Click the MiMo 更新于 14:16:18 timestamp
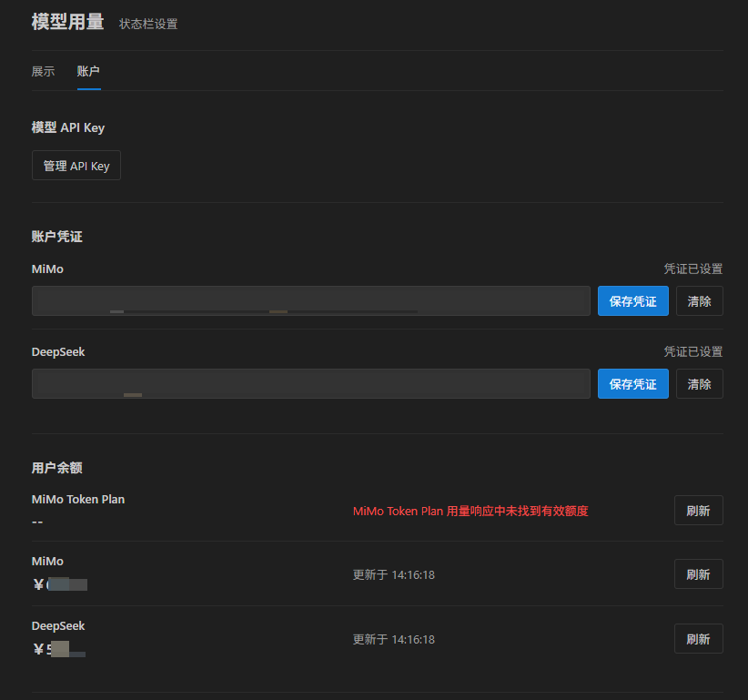748x700 pixels. [x=393, y=575]
